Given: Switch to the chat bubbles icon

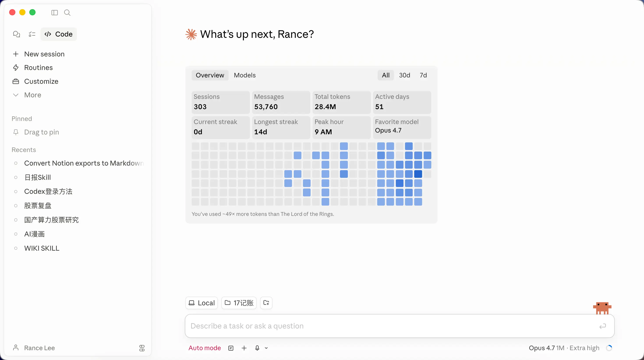Looking at the screenshot, I should click(16, 34).
